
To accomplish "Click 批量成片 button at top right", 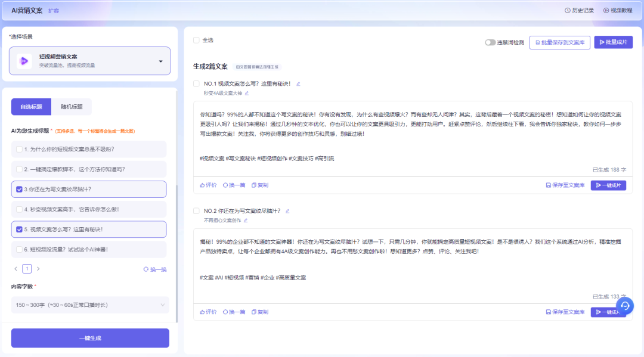I will pos(613,42).
